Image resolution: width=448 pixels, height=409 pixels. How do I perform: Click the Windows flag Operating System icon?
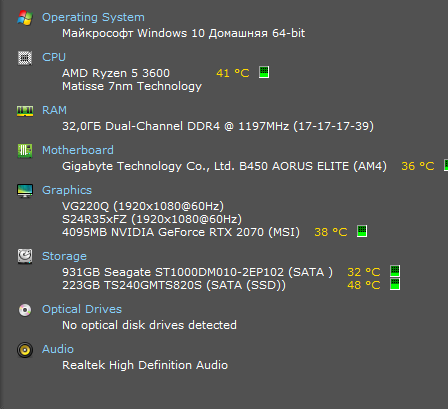point(25,18)
